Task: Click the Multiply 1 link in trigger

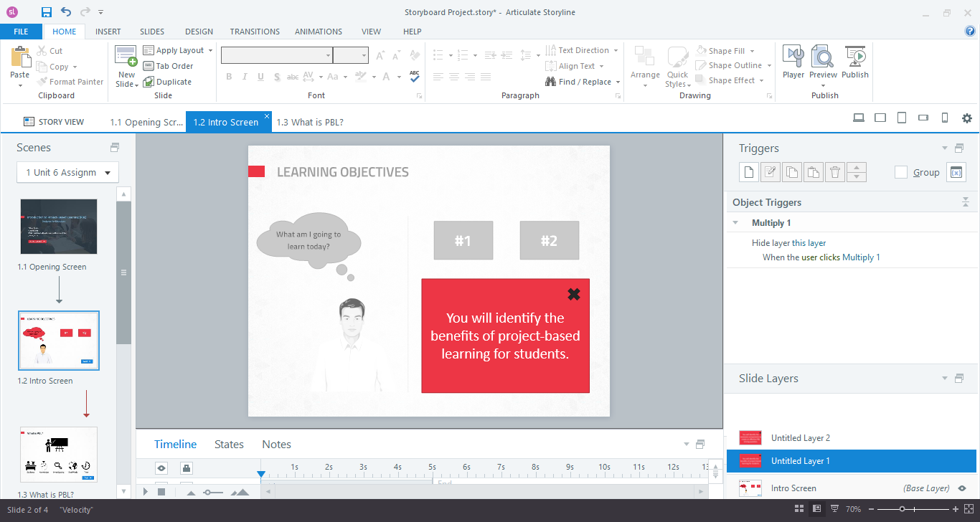Action: tap(861, 257)
